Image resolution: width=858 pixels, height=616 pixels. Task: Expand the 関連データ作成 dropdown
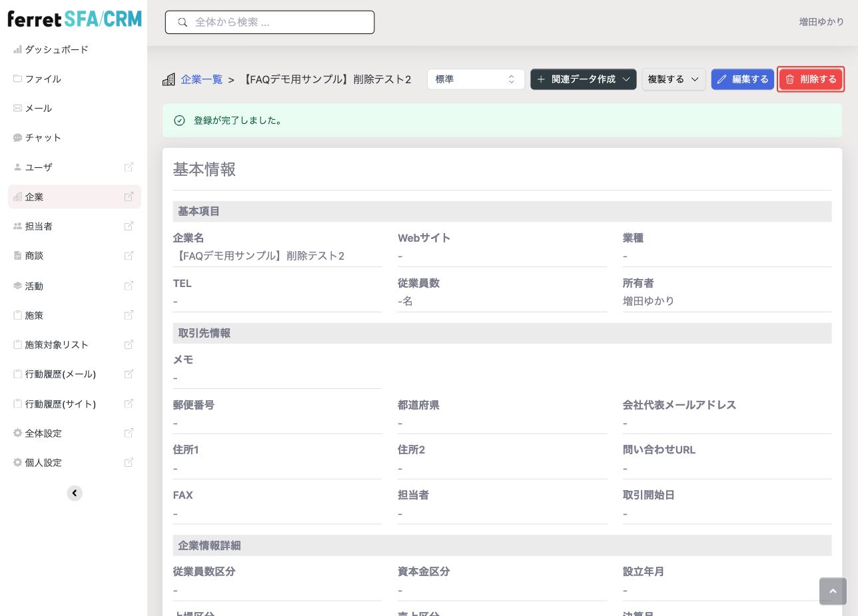pos(584,79)
